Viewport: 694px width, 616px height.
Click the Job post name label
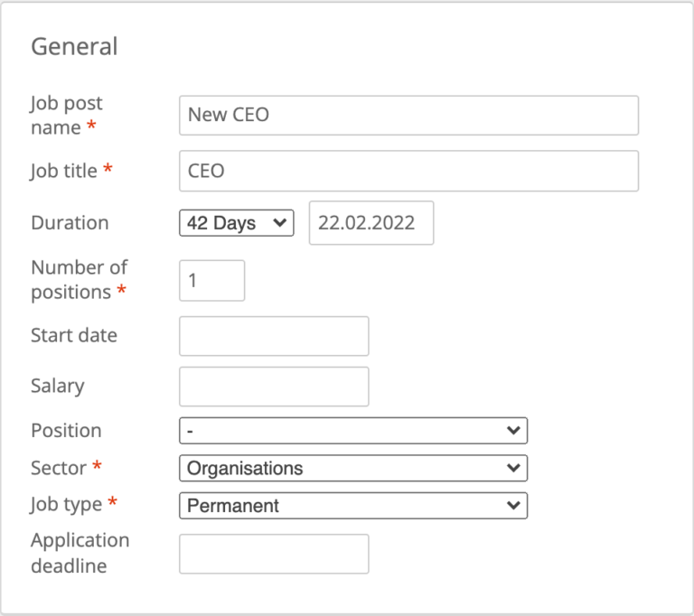66,116
